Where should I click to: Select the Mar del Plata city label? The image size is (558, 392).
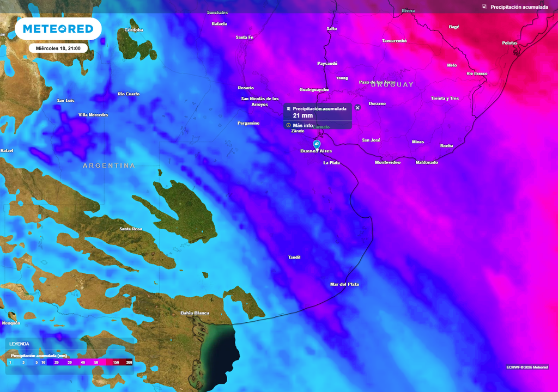point(344,284)
